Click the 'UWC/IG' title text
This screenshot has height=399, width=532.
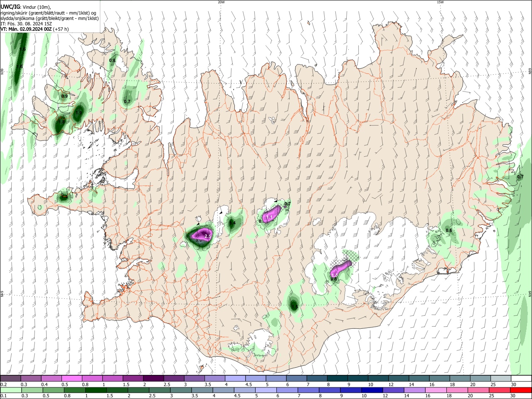pos(10,7)
